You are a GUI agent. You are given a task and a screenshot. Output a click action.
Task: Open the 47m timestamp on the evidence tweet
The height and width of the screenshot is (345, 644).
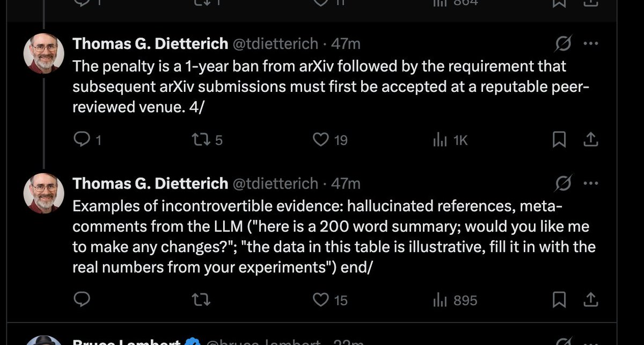click(x=346, y=184)
